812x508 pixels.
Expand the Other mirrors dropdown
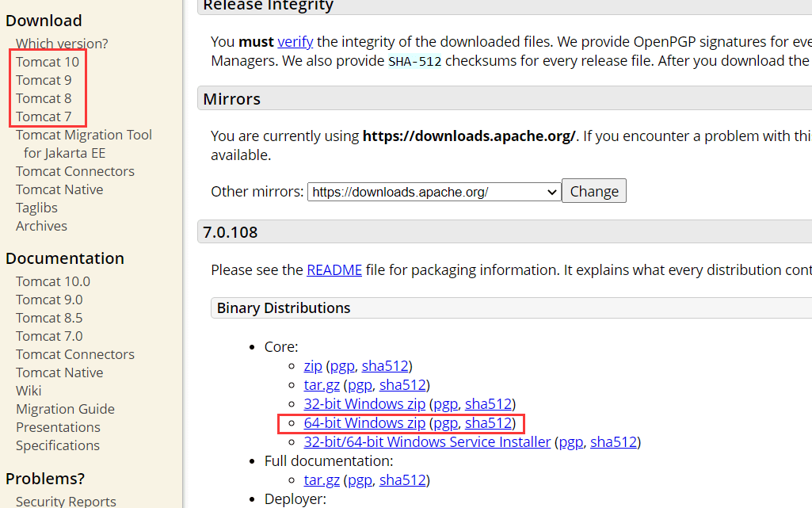pyautogui.click(x=434, y=192)
